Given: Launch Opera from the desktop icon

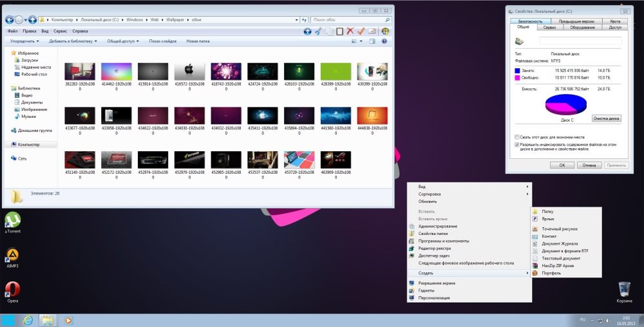Looking at the screenshot, I should click(x=12, y=290).
